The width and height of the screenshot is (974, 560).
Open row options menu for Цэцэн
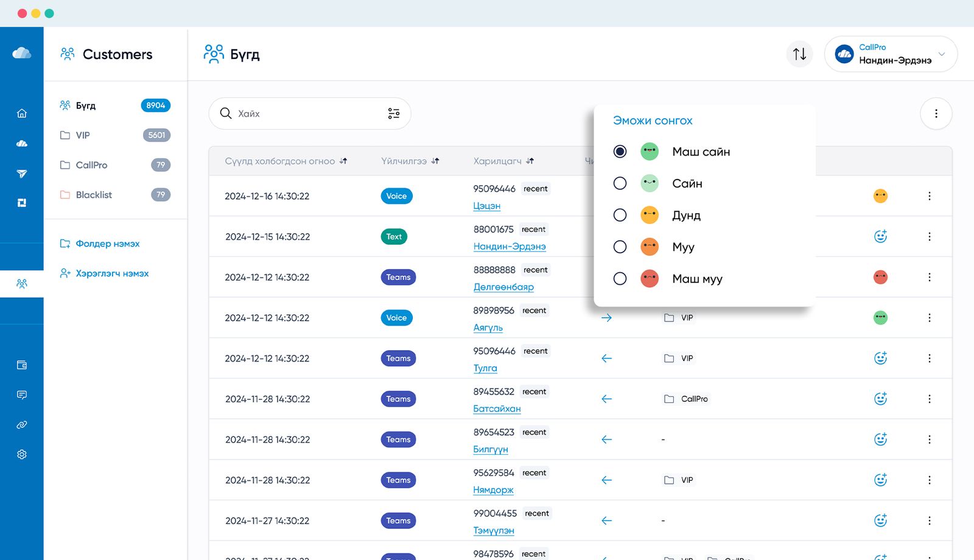click(x=929, y=196)
